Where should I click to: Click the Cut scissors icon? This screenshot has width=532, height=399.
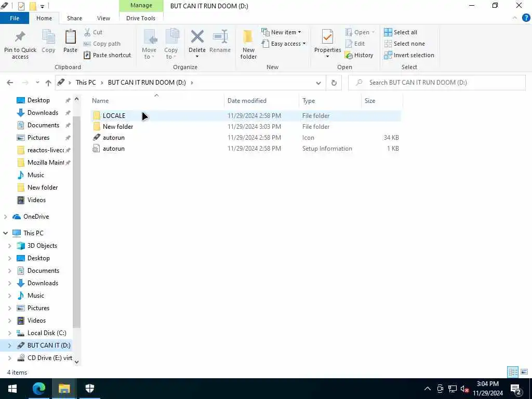click(87, 32)
